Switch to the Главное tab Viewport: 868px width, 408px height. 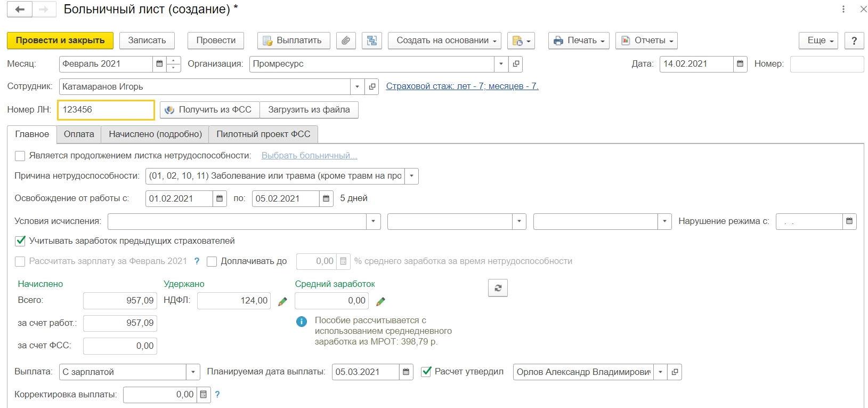pyautogui.click(x=32, y=134)
